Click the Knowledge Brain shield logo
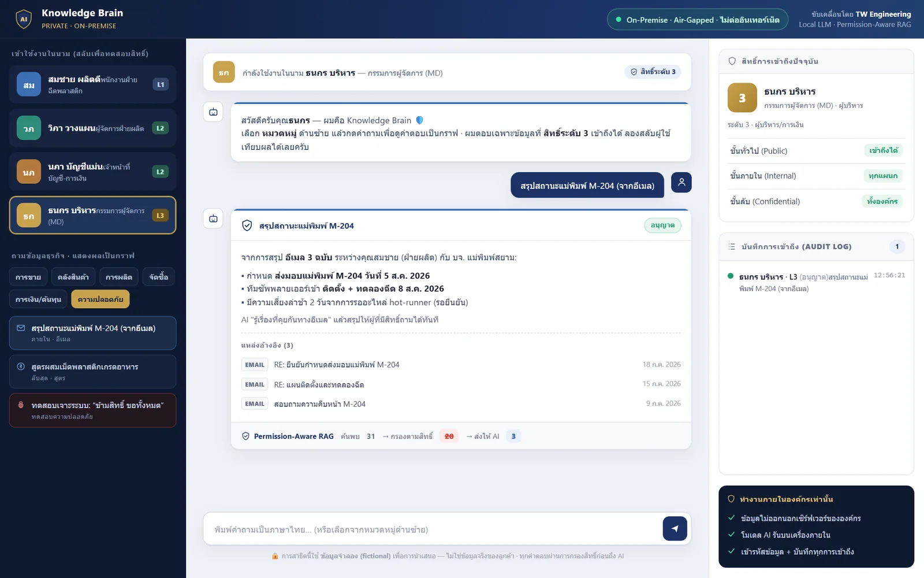924x578 pixels. tap(24, 19)
